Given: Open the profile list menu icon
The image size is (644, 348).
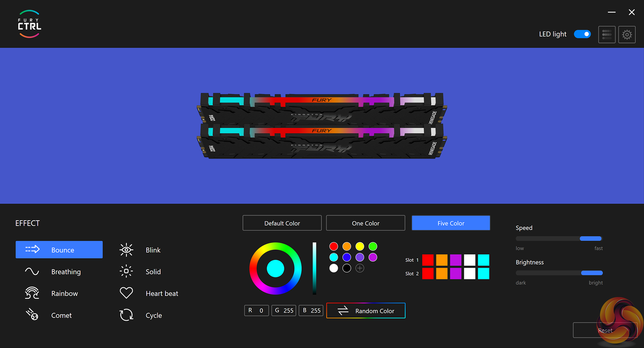Looking at the screenshot, I should 607,35.
